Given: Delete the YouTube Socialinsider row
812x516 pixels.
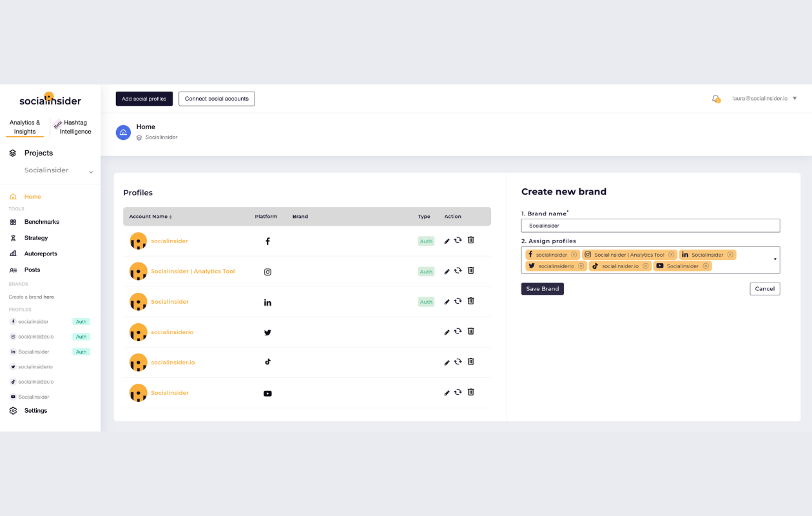Looking at the screenshot, I should [470, 392].
